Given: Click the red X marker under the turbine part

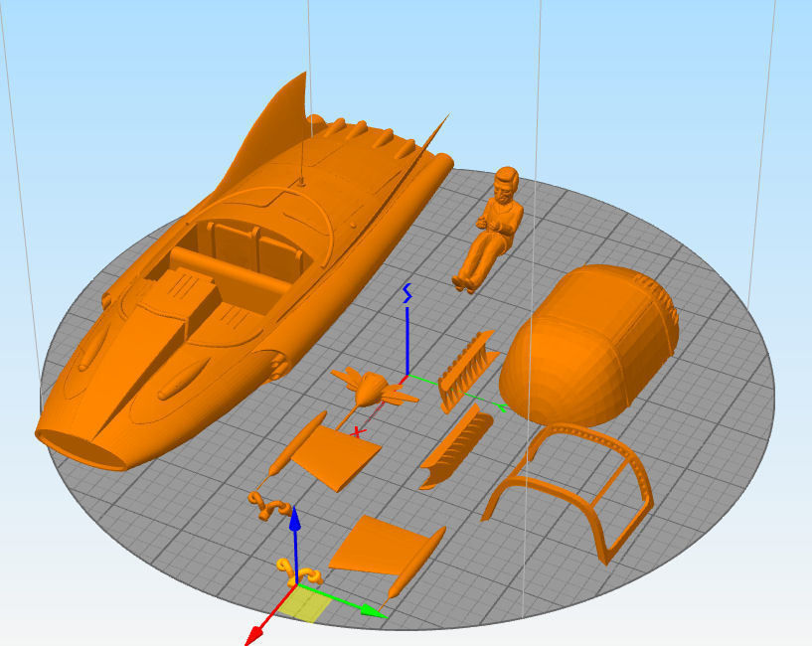Looking at the screenshot, I should 358,433.
